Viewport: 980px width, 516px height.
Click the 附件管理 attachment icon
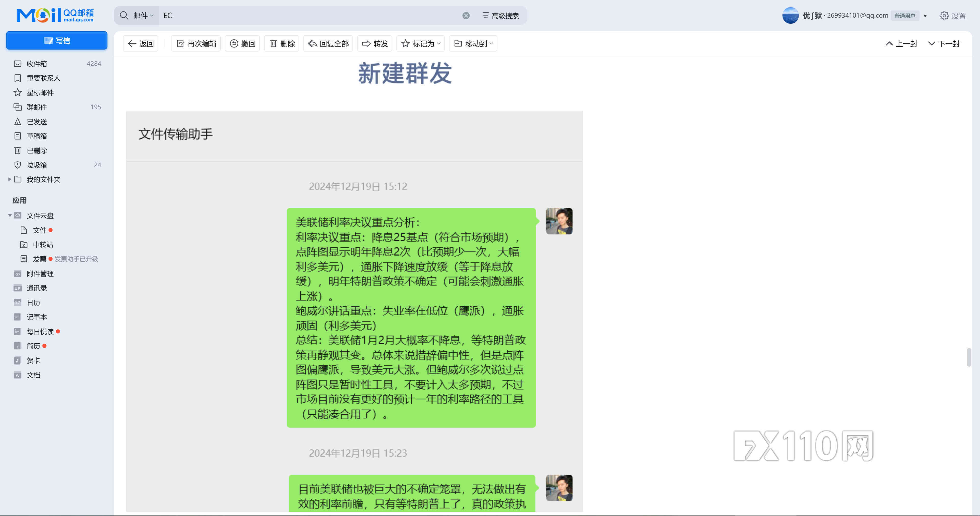18,274
